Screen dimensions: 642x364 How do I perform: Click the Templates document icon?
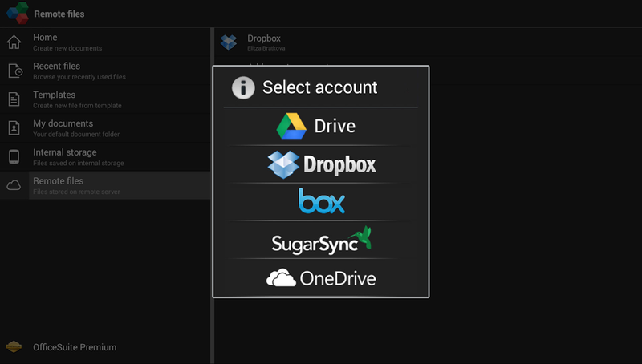click(14, 99)
